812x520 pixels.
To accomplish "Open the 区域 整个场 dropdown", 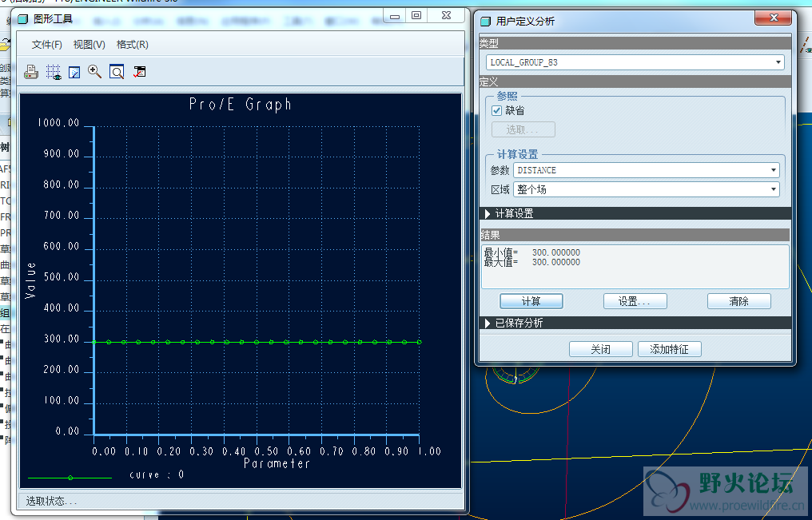I will pos(647,189).
